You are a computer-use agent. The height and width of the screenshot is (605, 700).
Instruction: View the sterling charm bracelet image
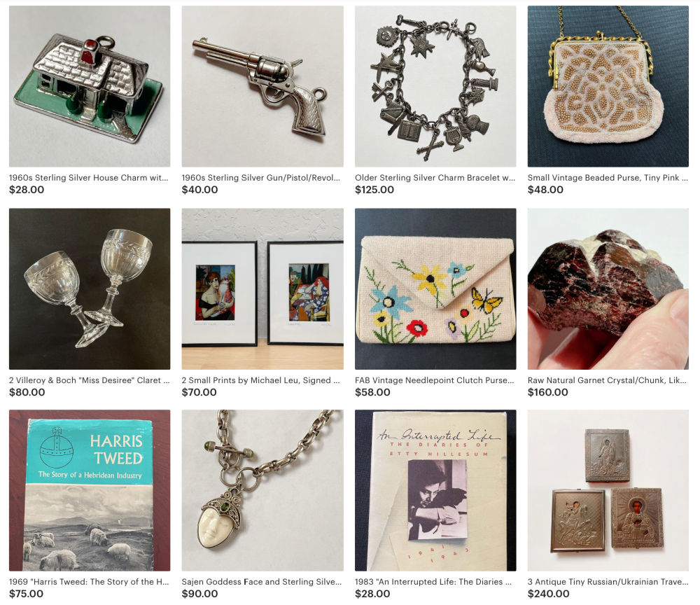(435, 86)
